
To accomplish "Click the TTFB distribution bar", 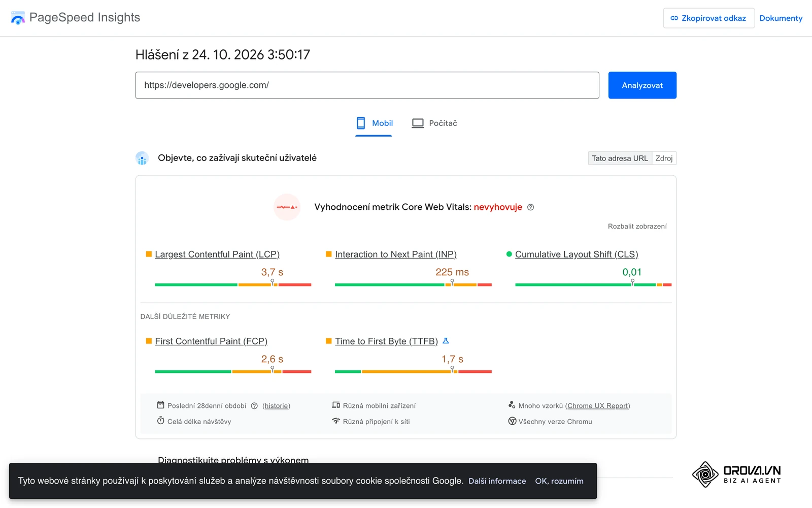I will coord(413,372).
